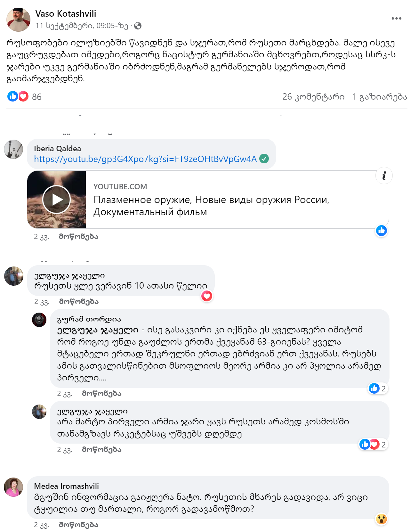
Task: Click the tagged ელგუჯა ჯაყელი name in the reply
Action: (98, 330)
